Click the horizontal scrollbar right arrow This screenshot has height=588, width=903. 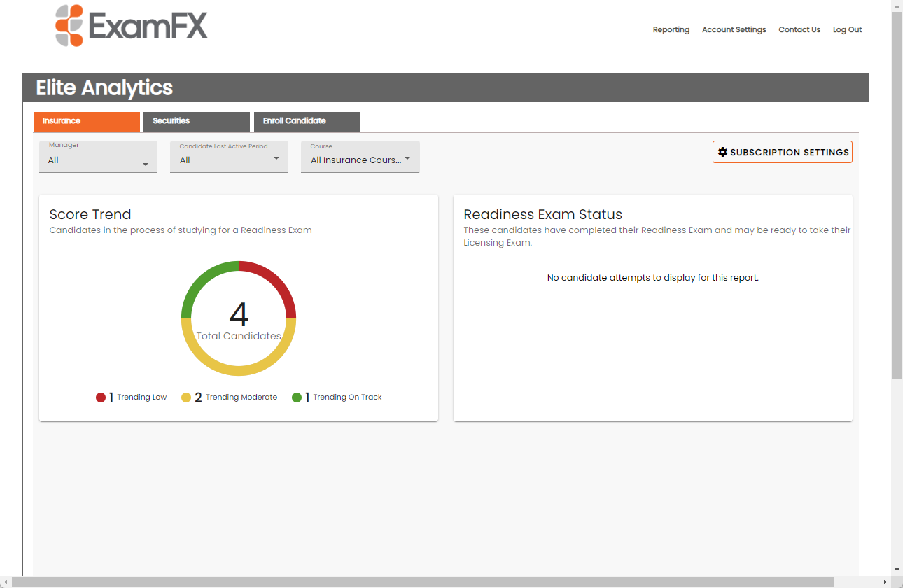pos(885,582)
